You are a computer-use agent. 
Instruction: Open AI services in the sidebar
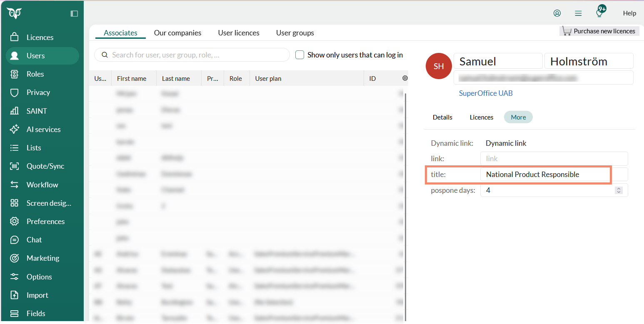click(43, 129)
